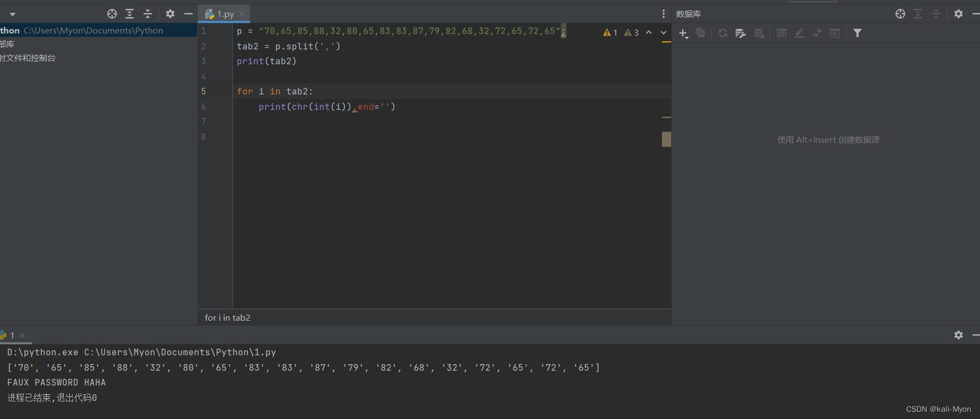This screenshot has height=419, width=980.
Task: Show the three weak warnings indicator
Action: 631,32
